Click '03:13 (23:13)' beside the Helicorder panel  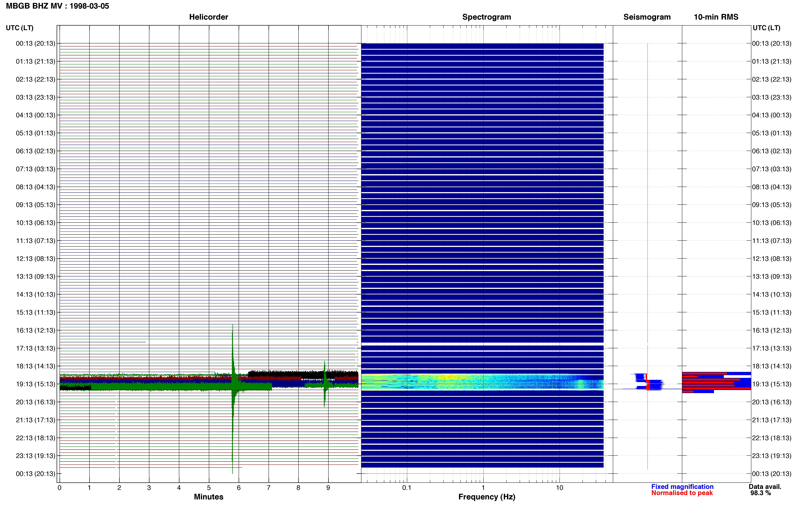[36, 97]
